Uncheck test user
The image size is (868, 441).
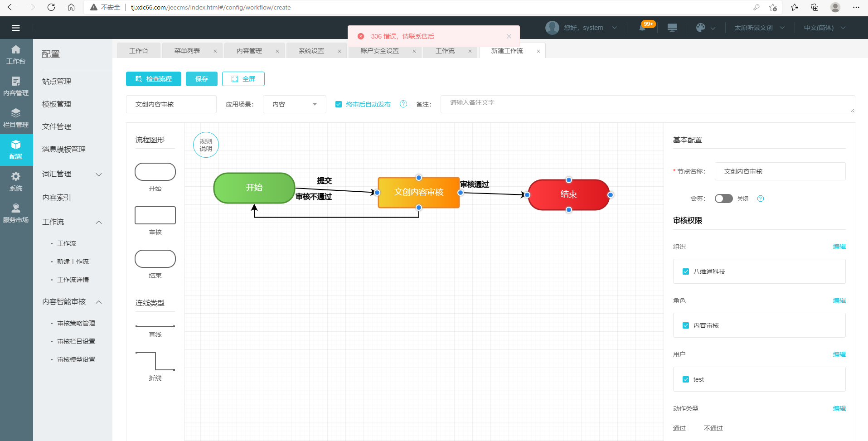686,379
